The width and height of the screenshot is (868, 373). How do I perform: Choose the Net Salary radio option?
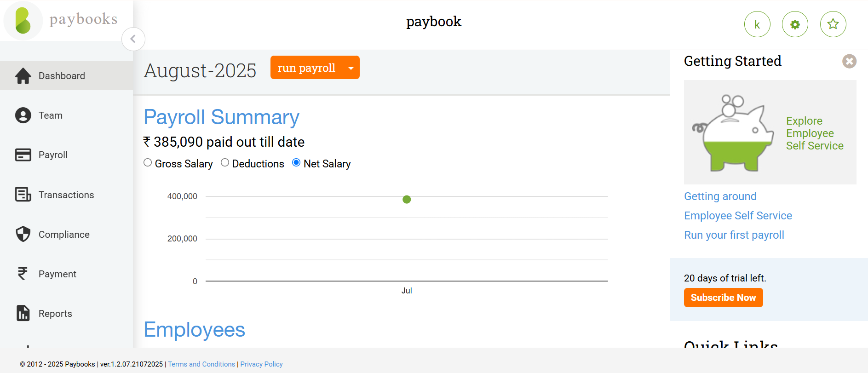click(x=296, y=162)
